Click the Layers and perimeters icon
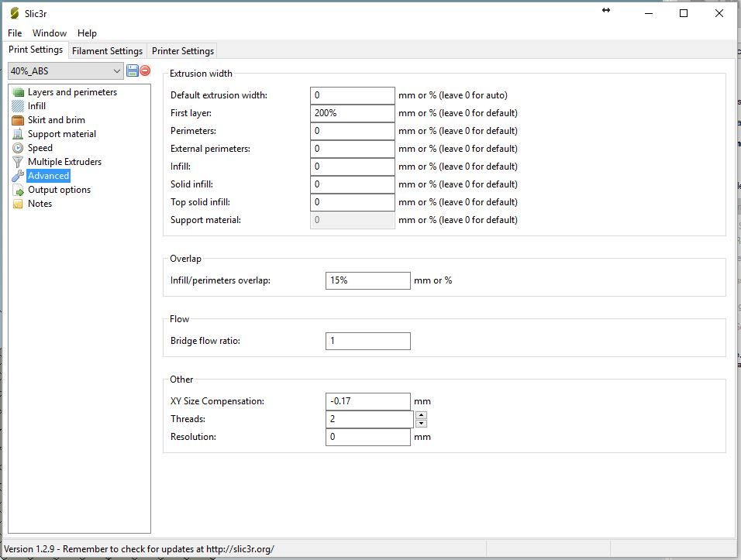 (18, 92)
